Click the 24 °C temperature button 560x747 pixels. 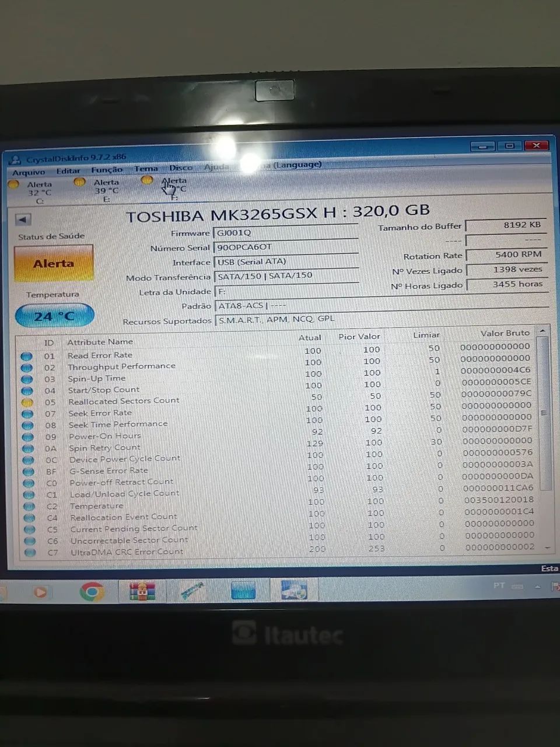coord(54,316)
